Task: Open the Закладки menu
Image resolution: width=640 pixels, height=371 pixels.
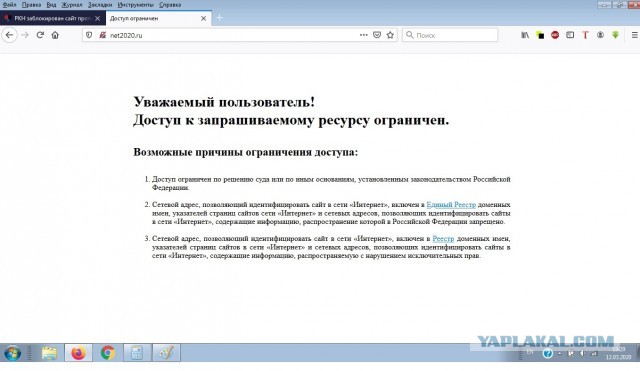Action: pyautogui.click(x=100, y=5)
